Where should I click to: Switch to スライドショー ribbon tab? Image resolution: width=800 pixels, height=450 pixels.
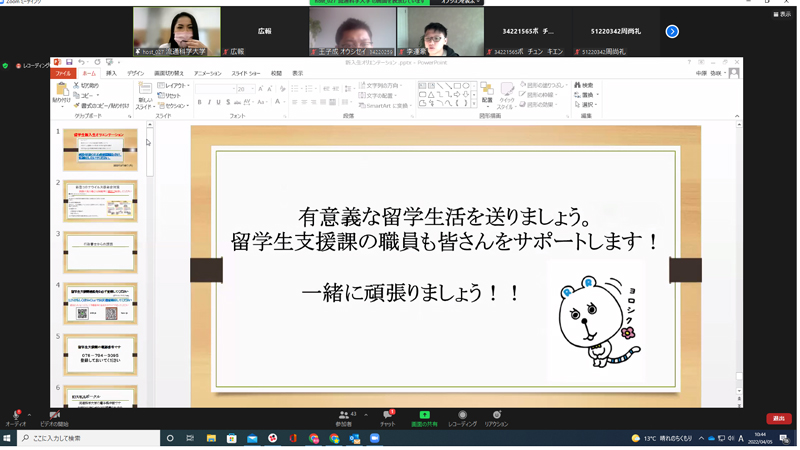(246, 73)
